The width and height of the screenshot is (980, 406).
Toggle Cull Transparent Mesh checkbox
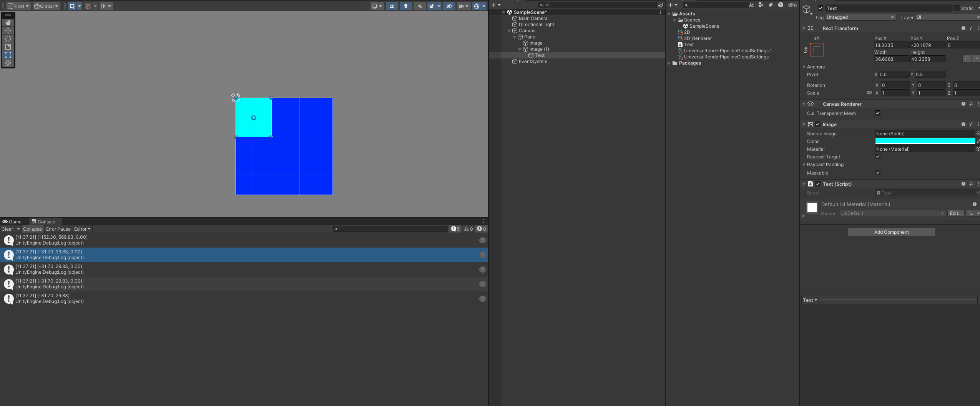[878, 113]
